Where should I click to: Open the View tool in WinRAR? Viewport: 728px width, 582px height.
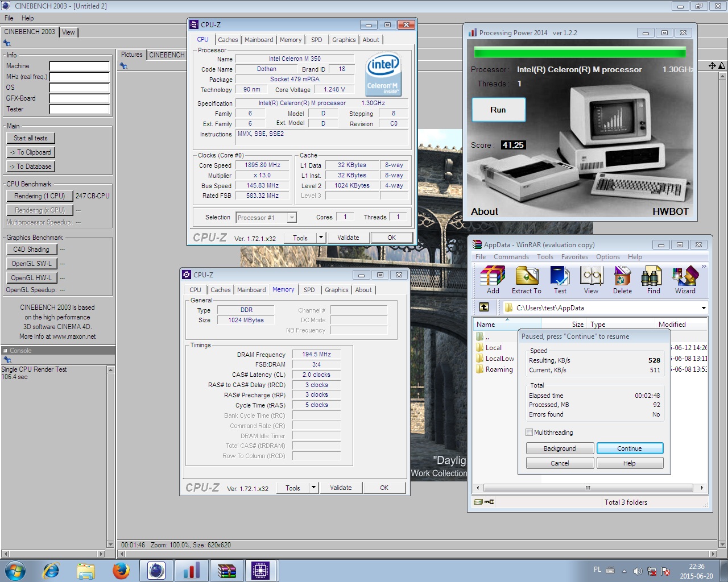pyautogui.click(x=591, y=280)
